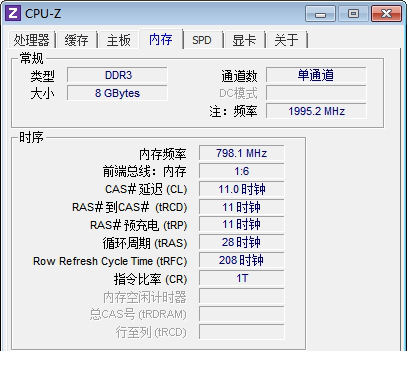Click the grayed DC模式 label
Screen dimensions: 407x365
pos(238,93)
